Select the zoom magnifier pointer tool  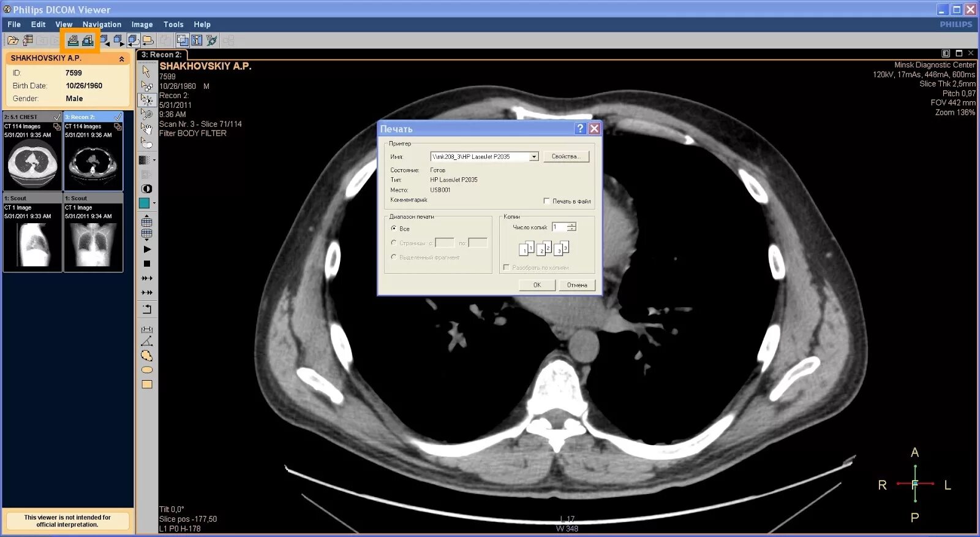147,113
